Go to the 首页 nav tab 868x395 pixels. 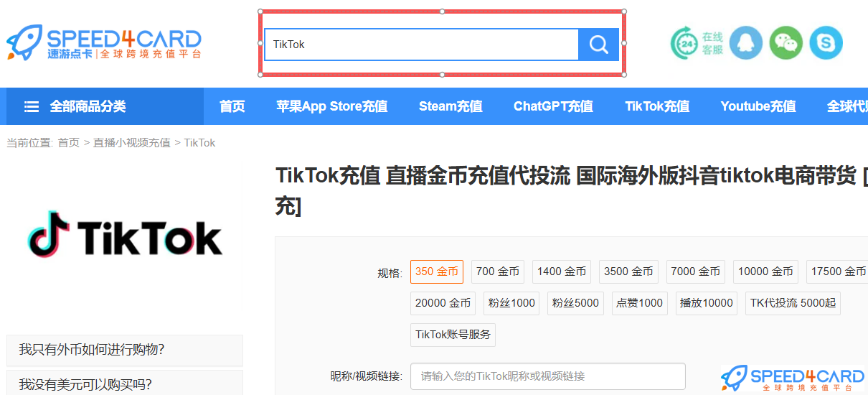232,106
